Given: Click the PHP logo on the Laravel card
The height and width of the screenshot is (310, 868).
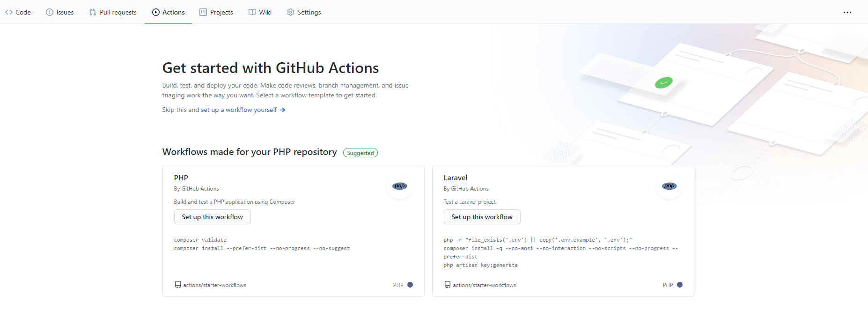Looking at the screenshot, I should tap(669, 186).
